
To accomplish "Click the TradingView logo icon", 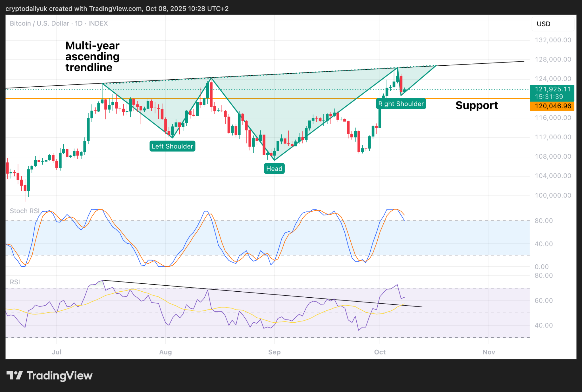I will pos(14,376).
